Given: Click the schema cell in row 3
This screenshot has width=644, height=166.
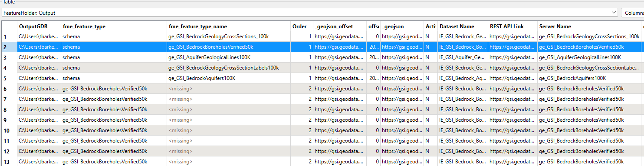Looking at the screenshot, I should 114,57.
